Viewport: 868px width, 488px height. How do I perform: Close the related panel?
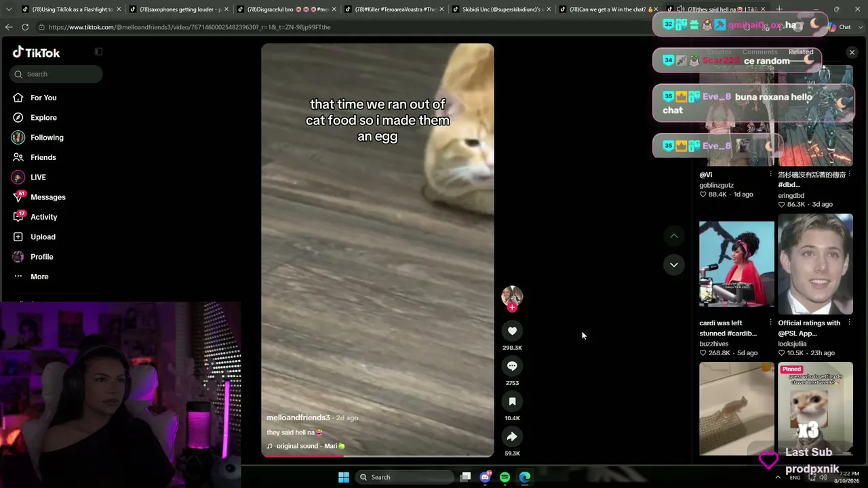coord(852,52)
